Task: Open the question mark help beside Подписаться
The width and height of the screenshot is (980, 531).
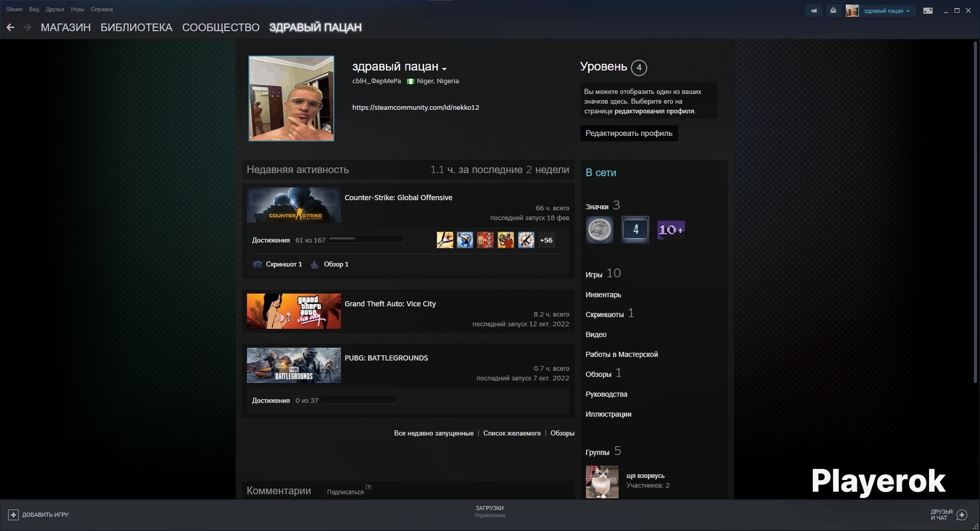Action: pos(368,487)
